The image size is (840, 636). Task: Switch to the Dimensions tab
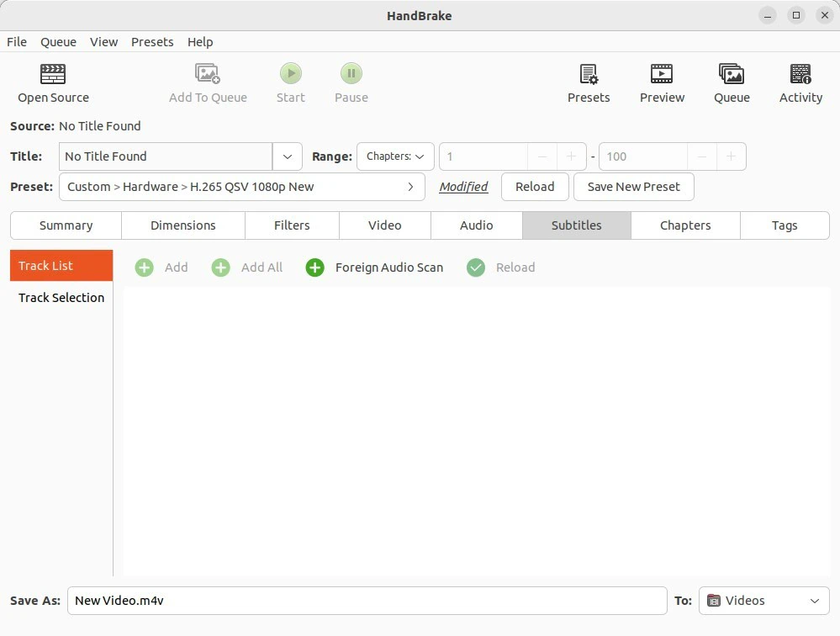tap(183, 225)
